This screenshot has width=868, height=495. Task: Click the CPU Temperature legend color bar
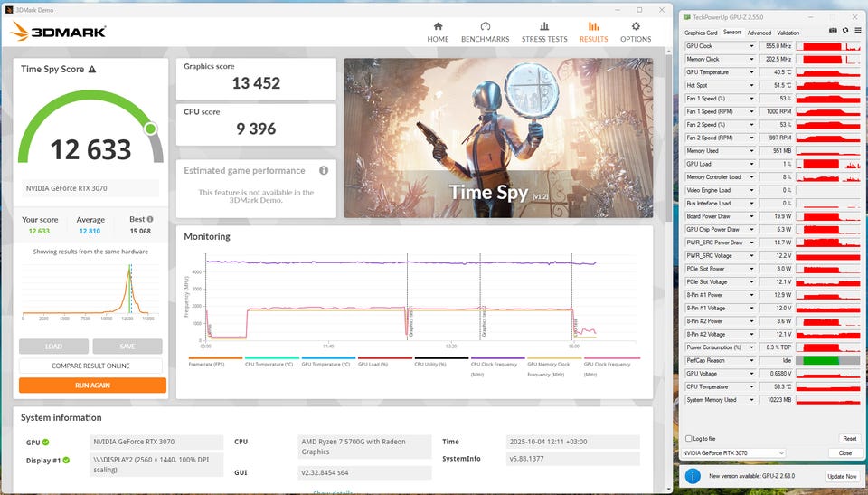pyautogui.click(x=272, y=358)
